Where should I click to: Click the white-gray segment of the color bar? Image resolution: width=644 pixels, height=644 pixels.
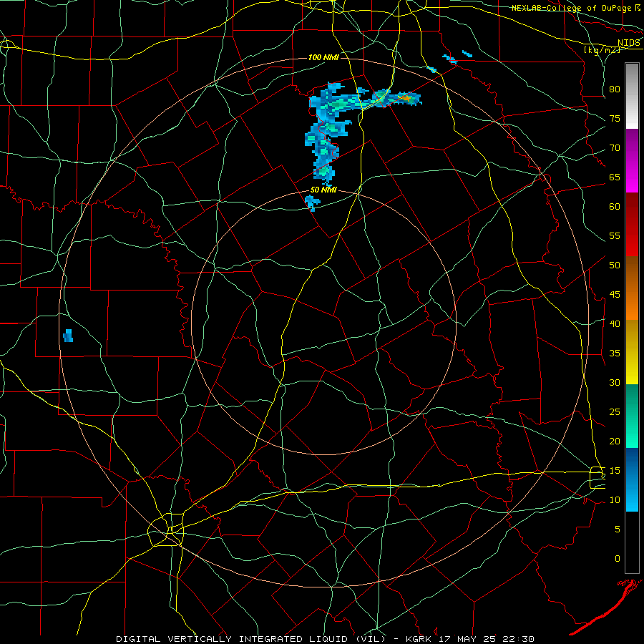click(x=632, y=96)
